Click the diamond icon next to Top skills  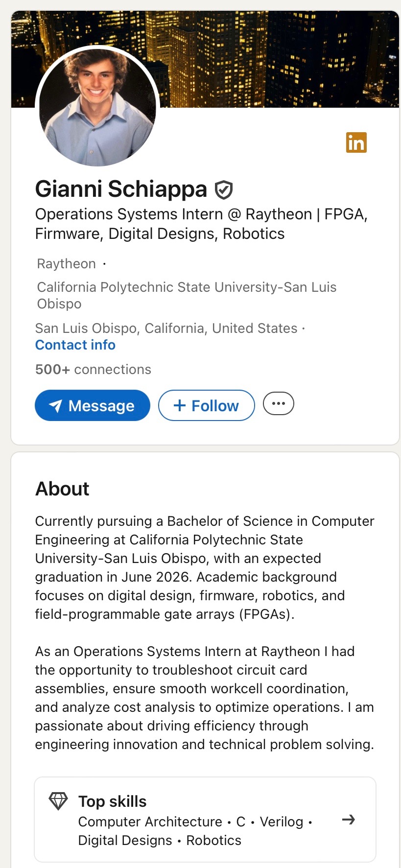coord(58,801)
